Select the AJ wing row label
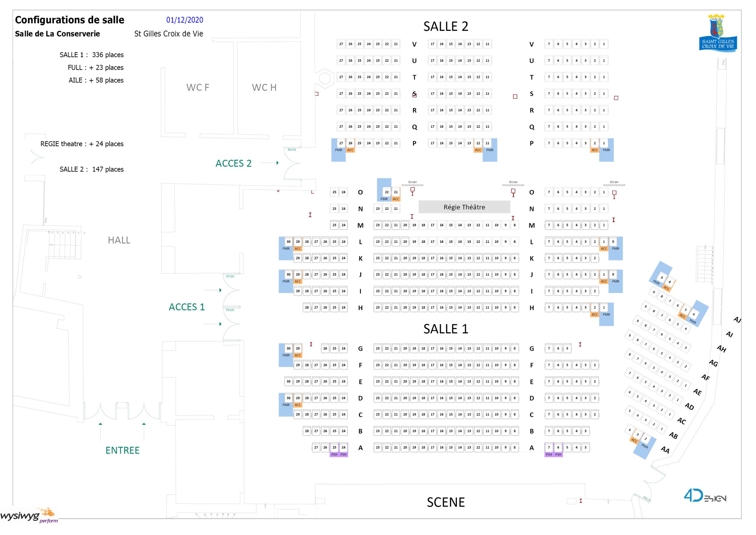756x535 pixels. click(x=737, y=320)
